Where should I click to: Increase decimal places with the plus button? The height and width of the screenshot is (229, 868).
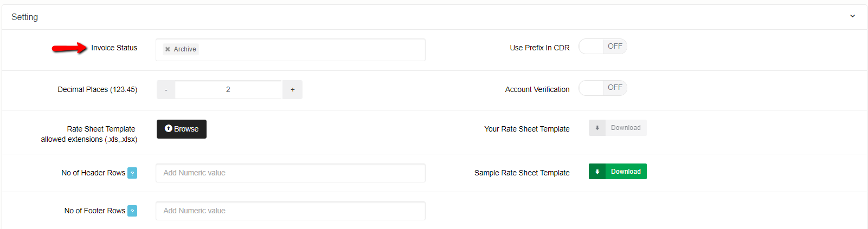pyautogui.click(x=293, y=90)
